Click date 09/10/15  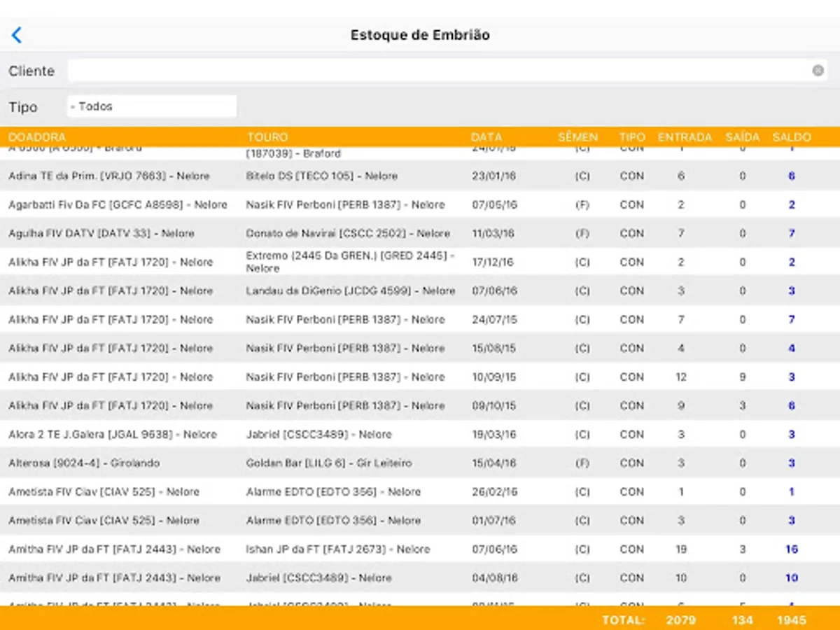[x=493, y=405]
